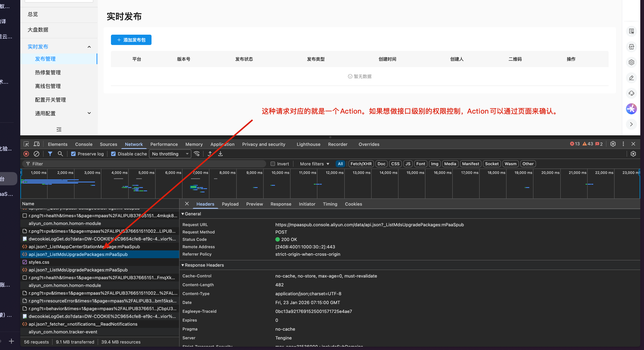Filter requests by Fetch/XHR
Viewport: 644px width, 350px height.
(361, 164)
